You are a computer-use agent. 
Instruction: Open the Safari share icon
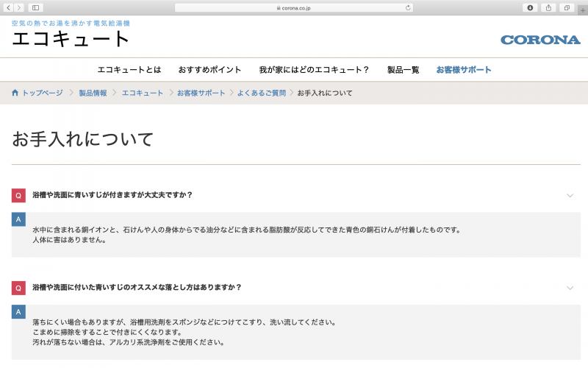[x=548, y=7]
